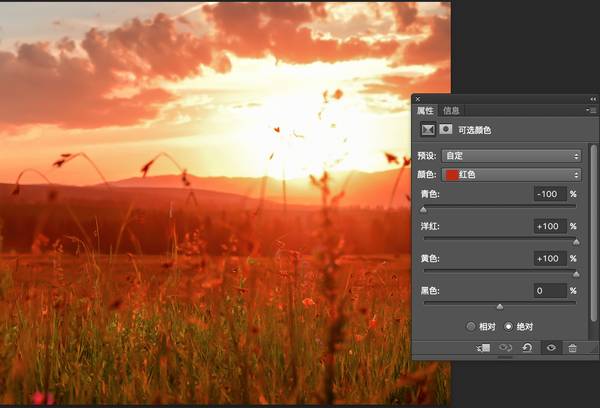Click the Selective Color adjustment icon
The width and height of the screenshot is (600, 408).
point(428,130)
